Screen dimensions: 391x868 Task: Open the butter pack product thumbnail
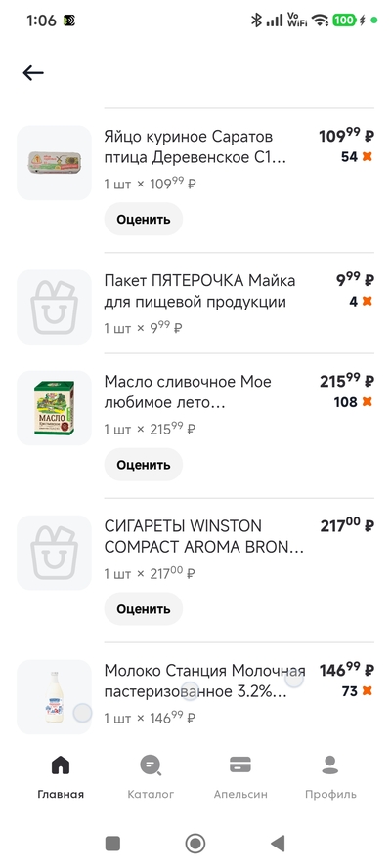point(55,408)
